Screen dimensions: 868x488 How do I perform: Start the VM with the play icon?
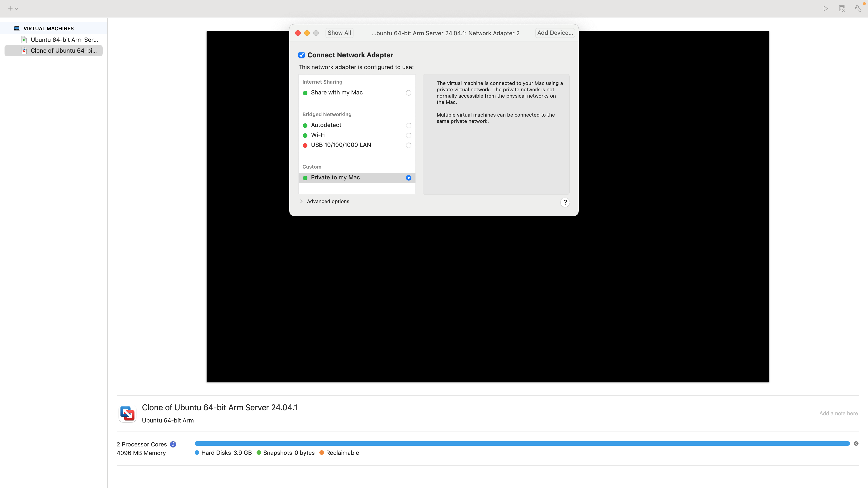click(x=826, y=8)
